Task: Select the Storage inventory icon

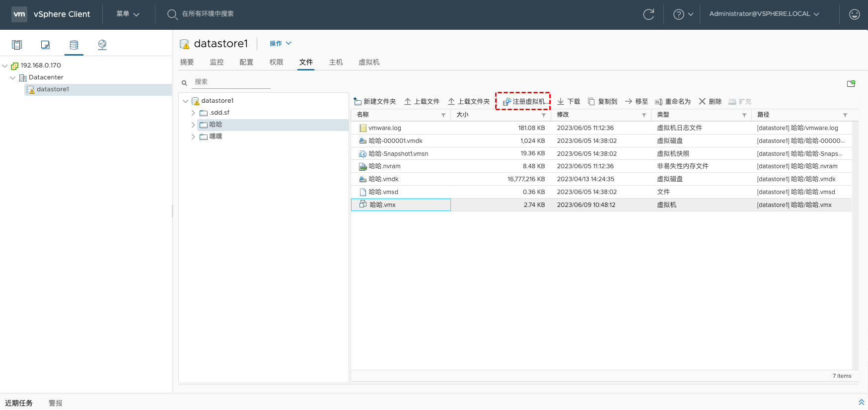Action: point(74,45)
